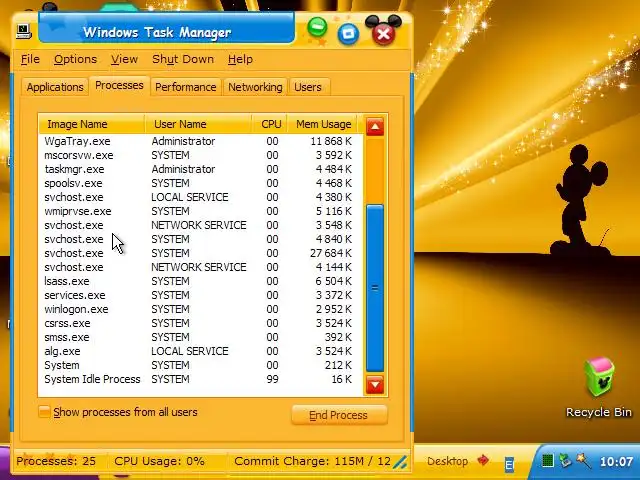Maximize Task Manager with the blue button
Viewport: 640px width, 480px height.
click(x=348, y=33)
